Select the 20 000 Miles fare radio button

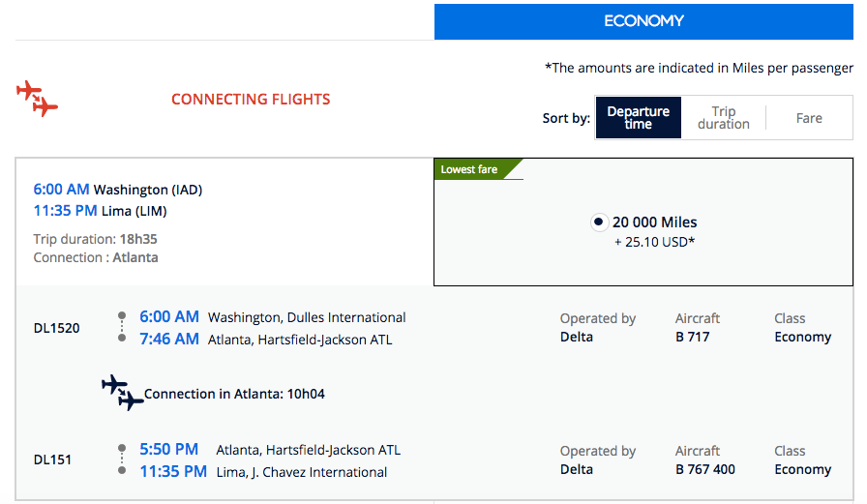tap(600, 222)
